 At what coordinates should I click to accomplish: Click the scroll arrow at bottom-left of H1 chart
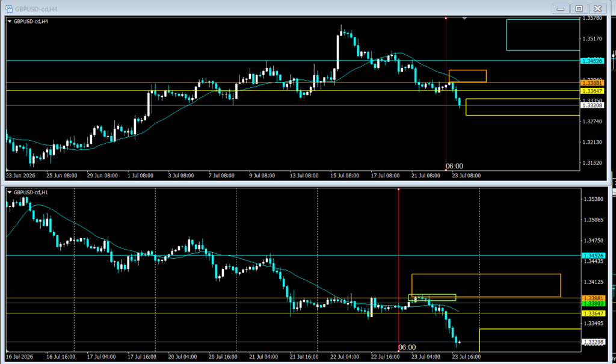[8, 350]
